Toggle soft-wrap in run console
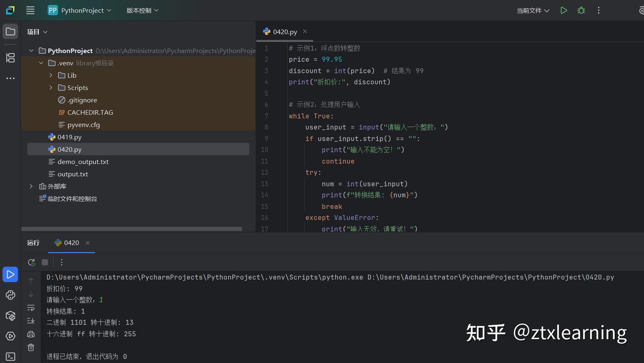The height and width of the screenshot is (363, 644). click(x=31, y=308)
